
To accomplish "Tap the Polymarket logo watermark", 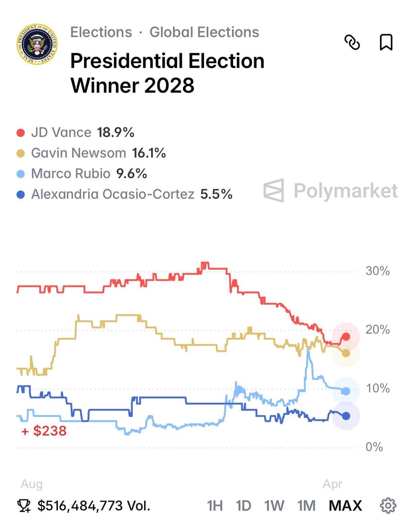I will (x=330, y=190).
